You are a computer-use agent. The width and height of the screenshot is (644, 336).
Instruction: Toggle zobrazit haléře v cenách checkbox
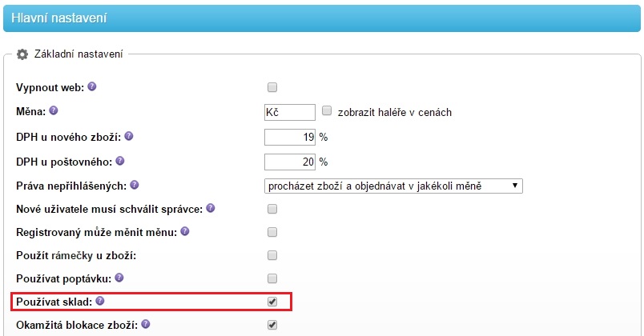327,111
